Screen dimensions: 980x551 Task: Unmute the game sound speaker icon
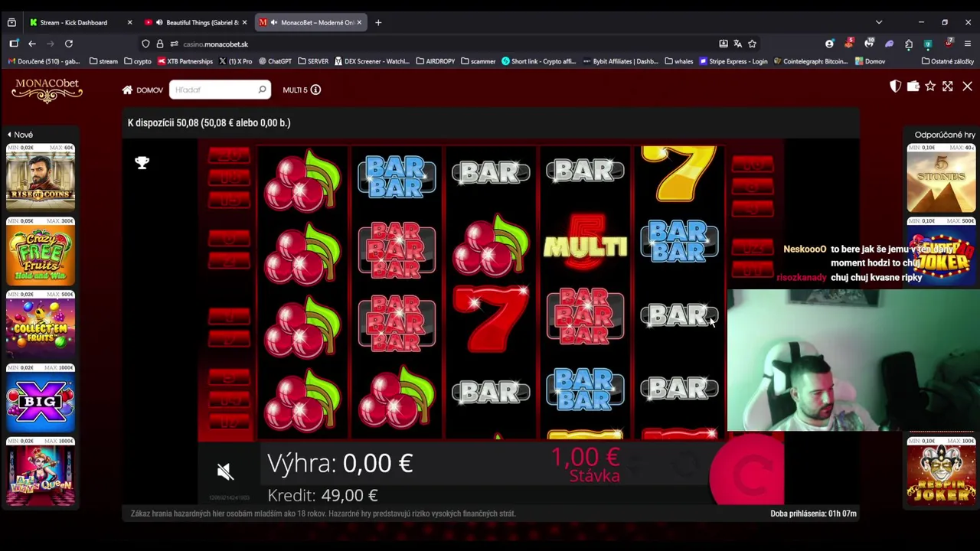[224, 471]
